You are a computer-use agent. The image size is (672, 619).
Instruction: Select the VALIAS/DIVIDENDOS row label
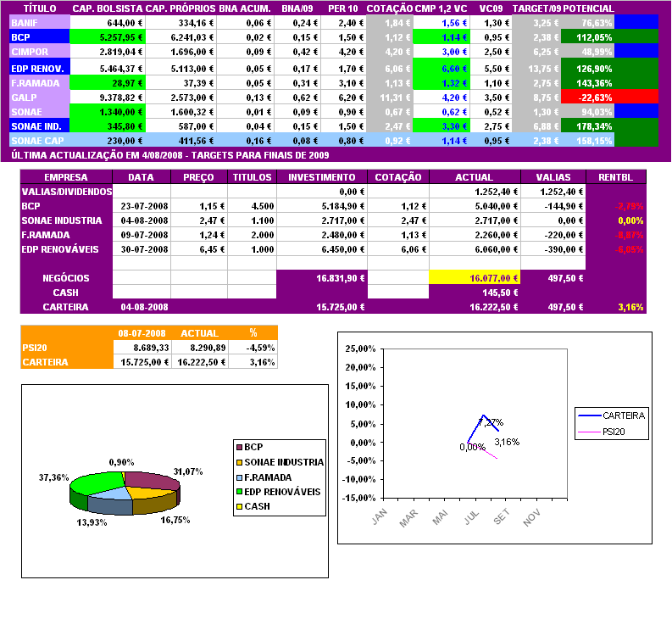[x=66, y=192]
